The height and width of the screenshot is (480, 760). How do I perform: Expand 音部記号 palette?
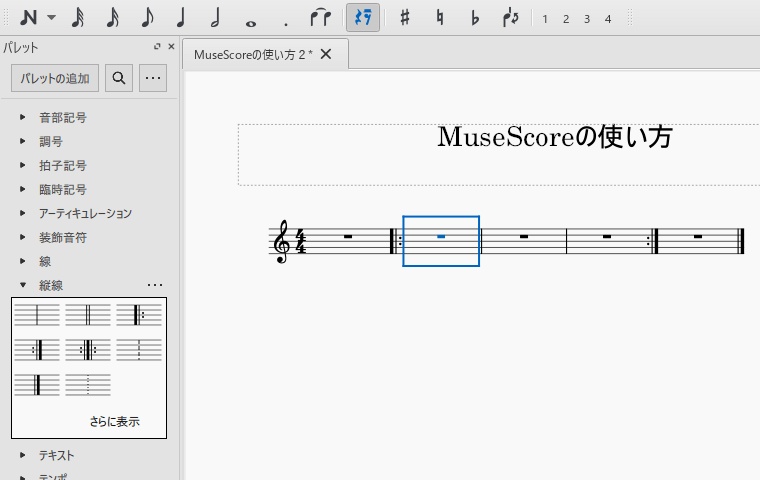point(22,117)
